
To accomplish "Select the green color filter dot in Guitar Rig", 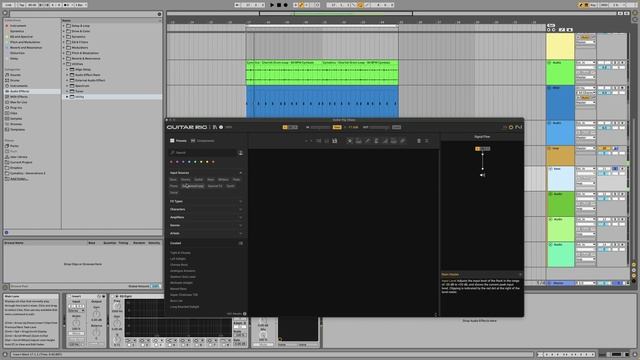I will 195,162.
